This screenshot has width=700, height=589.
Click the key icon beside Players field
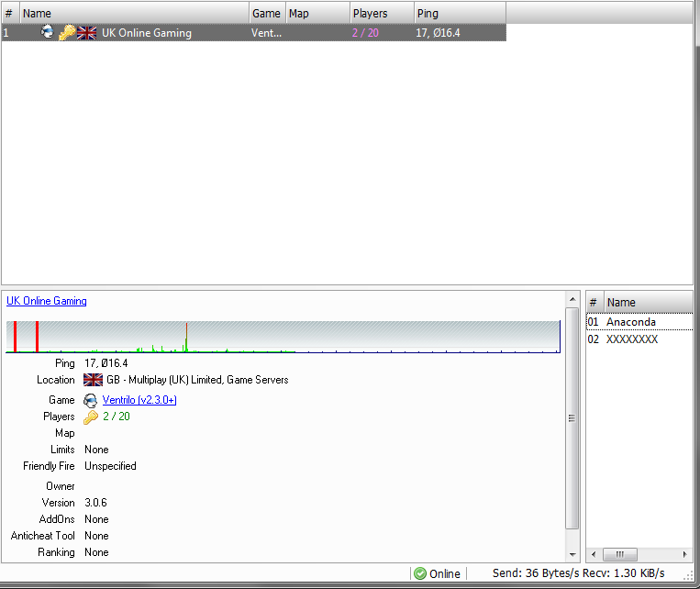tap(91, 417)
